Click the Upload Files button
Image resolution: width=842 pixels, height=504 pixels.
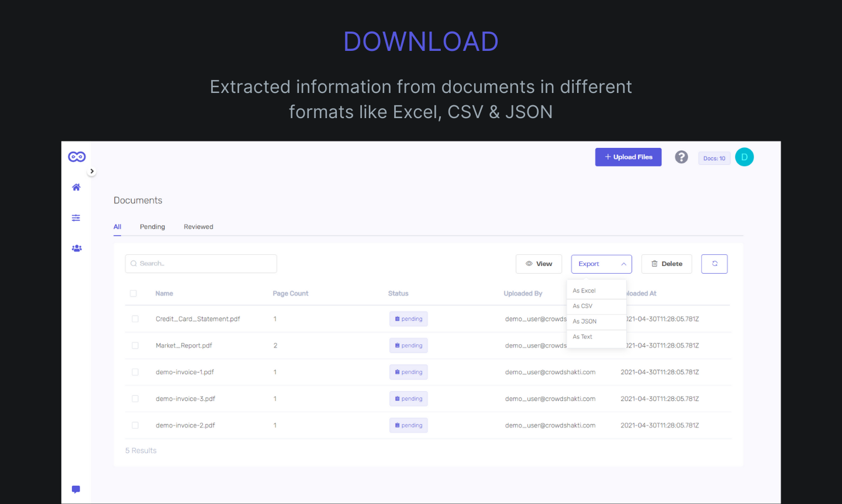[x=628, y=157]
